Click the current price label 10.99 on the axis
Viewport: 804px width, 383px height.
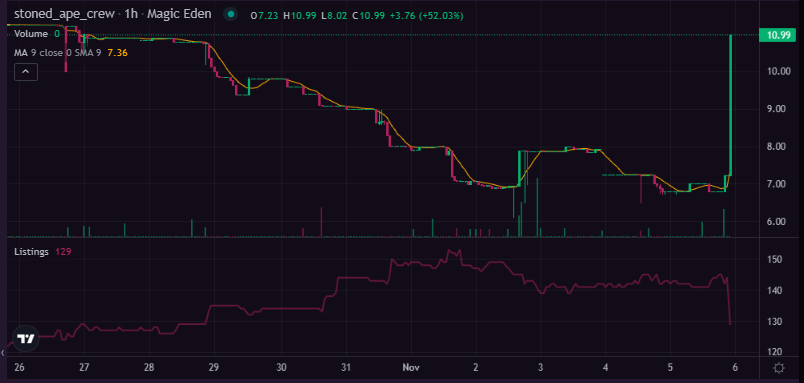click(777, 35)
